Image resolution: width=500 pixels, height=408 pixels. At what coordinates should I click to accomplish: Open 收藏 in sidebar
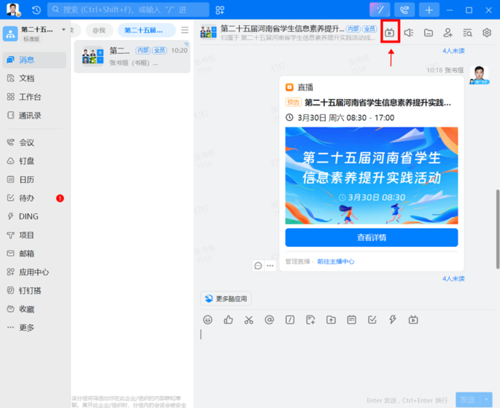34,309
